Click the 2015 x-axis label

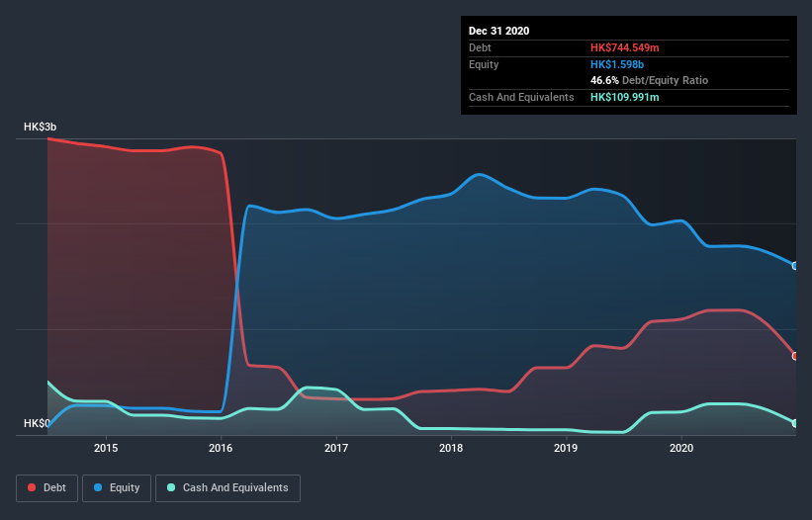click(x=106, y=448)
